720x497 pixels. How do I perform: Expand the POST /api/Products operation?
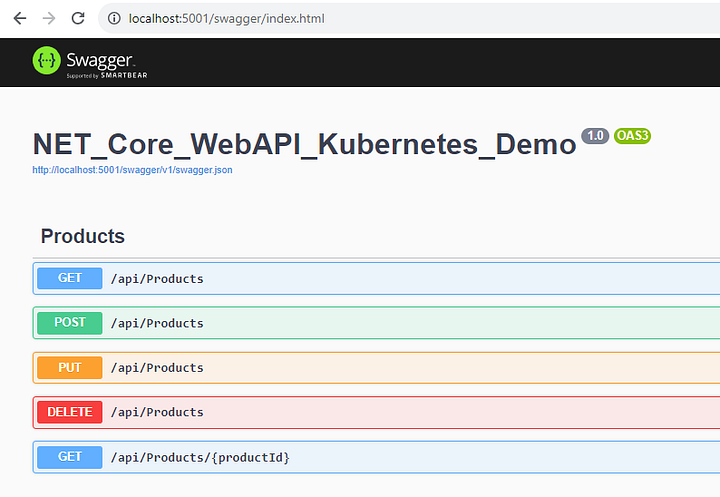tap(376, 323)
